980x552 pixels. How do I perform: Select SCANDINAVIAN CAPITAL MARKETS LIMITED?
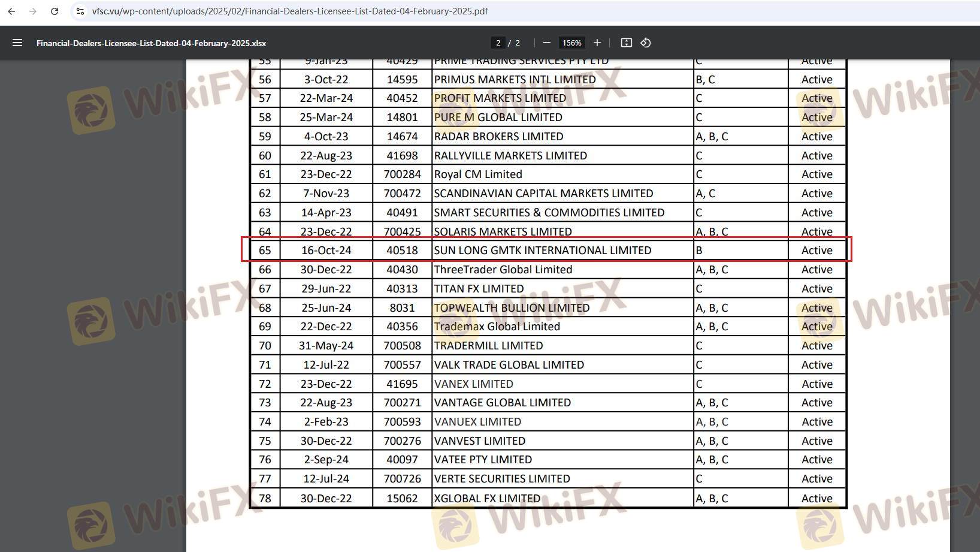coord(543,194)
